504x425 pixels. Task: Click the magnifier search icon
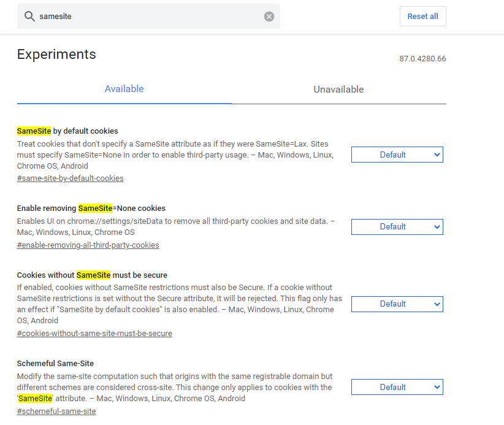point(29,17)
